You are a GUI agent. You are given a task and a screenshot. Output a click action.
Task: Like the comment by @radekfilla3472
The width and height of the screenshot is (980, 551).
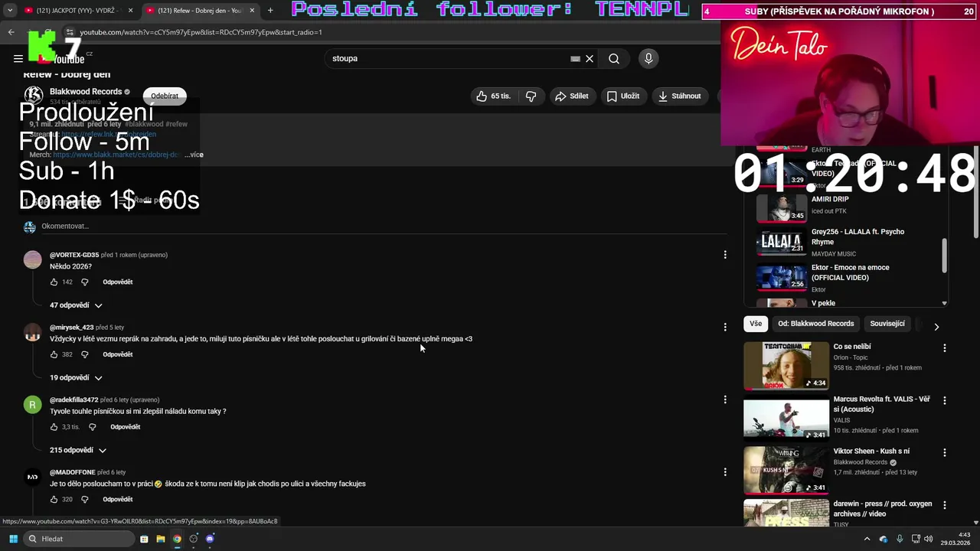click(54, 427)
